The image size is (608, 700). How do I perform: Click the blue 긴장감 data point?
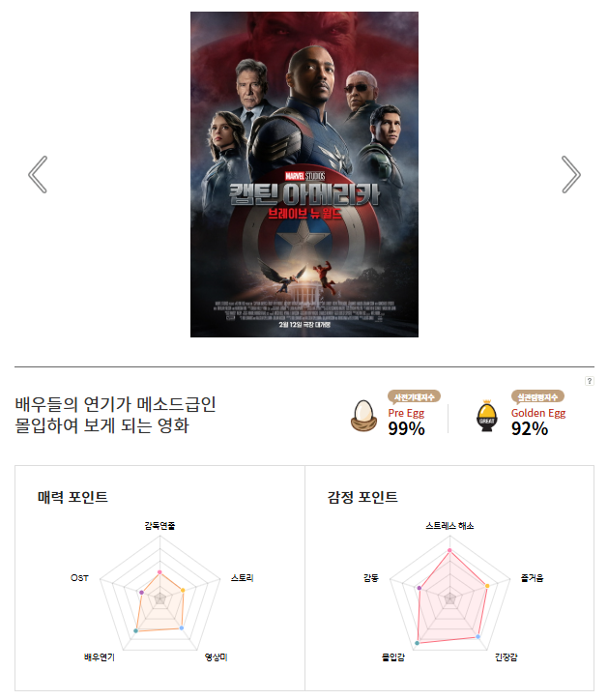tap(478, 637)
